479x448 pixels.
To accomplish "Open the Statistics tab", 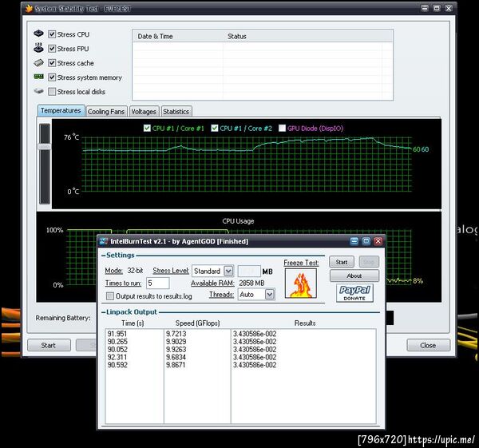I will [176, 112].
